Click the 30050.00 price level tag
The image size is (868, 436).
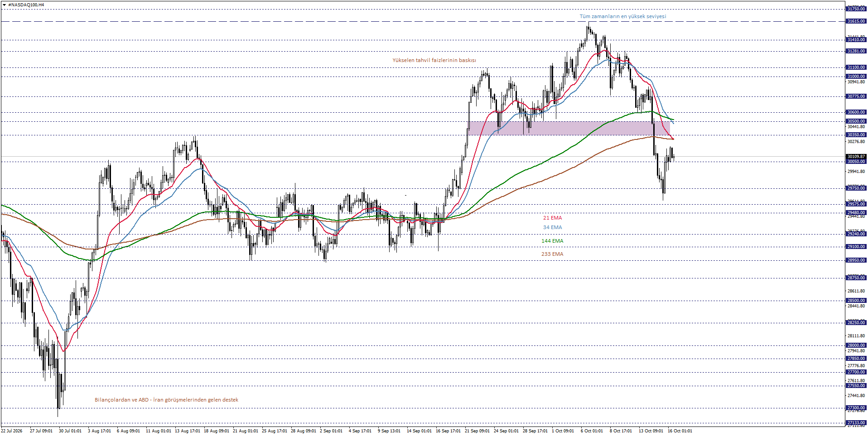pyautogui.click(x=856, y=162)
